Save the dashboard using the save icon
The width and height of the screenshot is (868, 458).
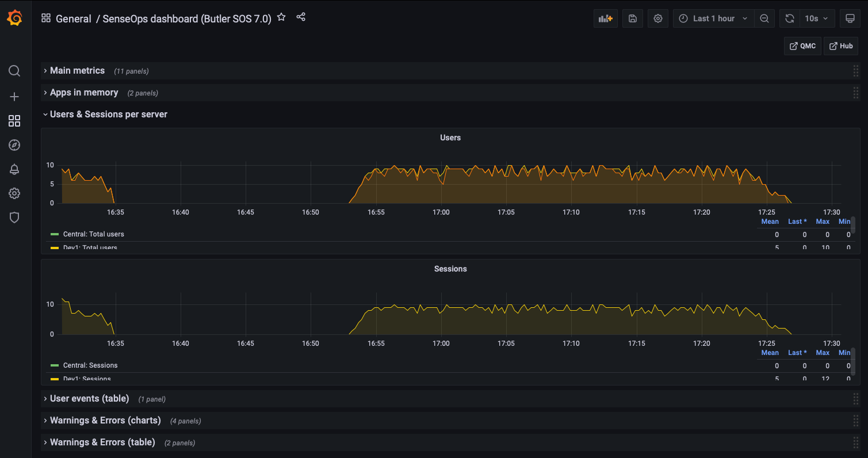tap(632, 18)
